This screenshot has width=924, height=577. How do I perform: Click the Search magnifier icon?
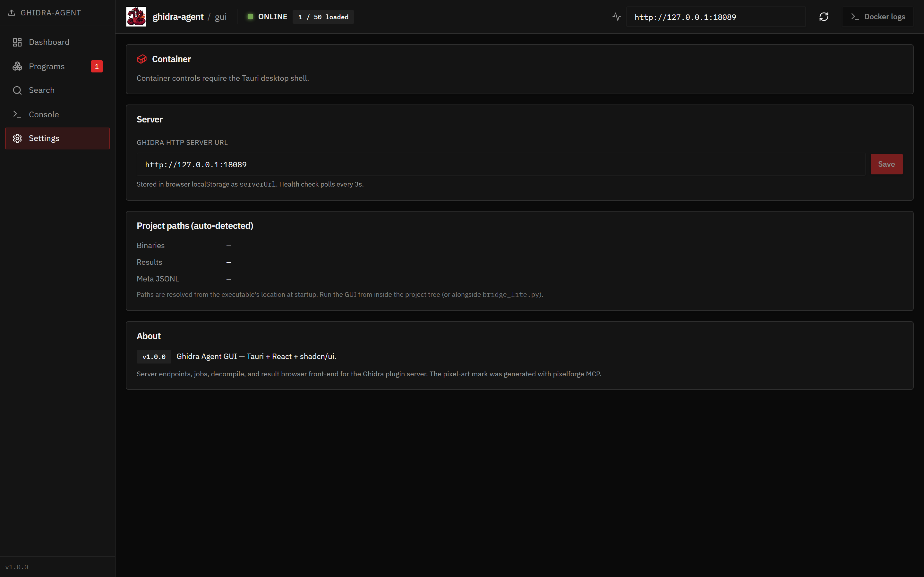pos(17,90)
